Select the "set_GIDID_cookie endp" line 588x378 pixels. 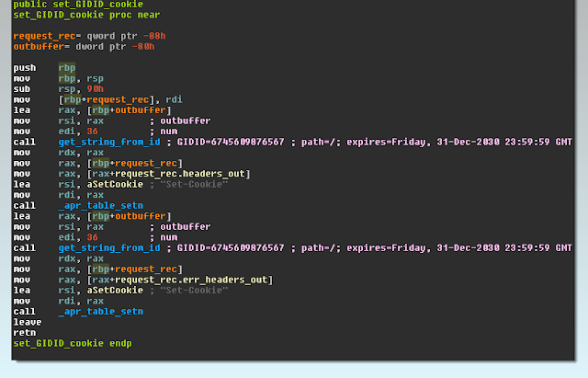(73, 343)
